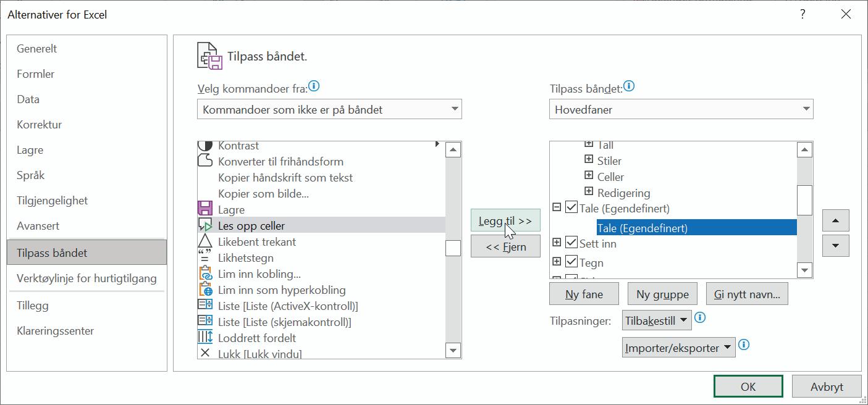Uncheck the Tale (Egendefinert) tab checkbox
Viewport: 868px width, 405px height.
coord(571,208)
